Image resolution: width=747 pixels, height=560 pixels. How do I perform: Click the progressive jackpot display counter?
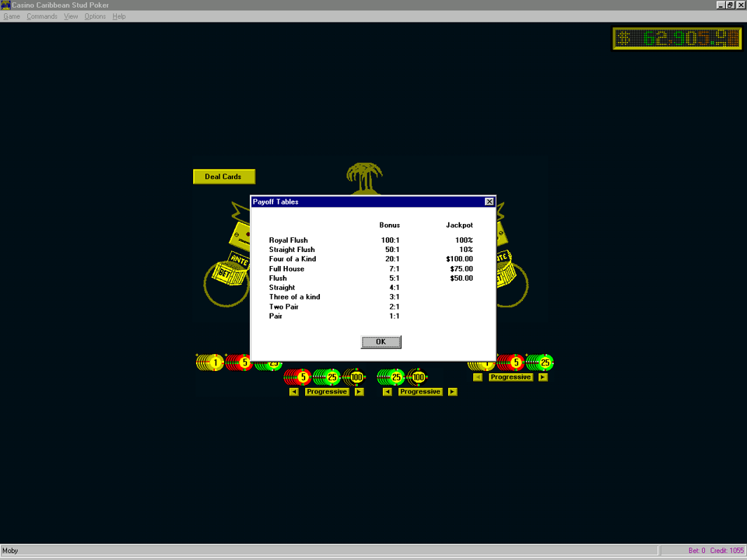click(676, 38)
